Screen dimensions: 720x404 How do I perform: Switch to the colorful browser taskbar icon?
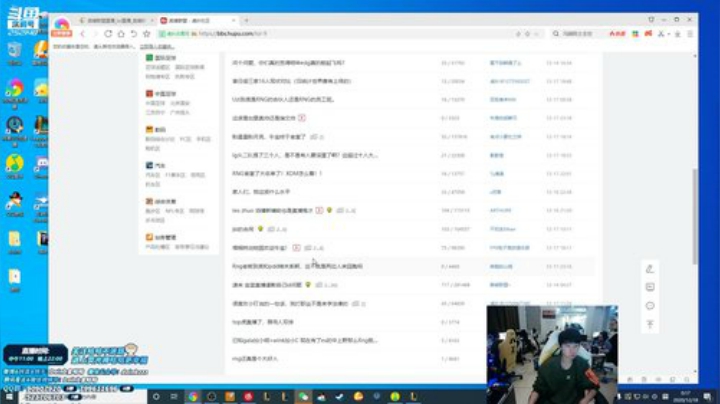click(x=193, y=397)
